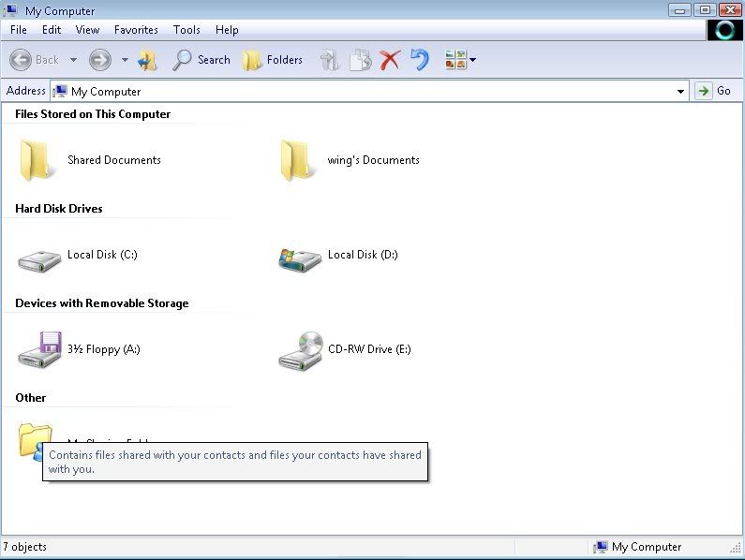Viewport: 745px width, 560px height.
Task: Click the red Delete icon
Action: point(390,60)
